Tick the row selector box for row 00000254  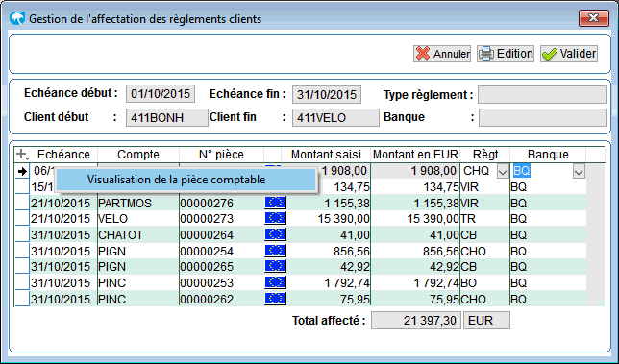22,252
